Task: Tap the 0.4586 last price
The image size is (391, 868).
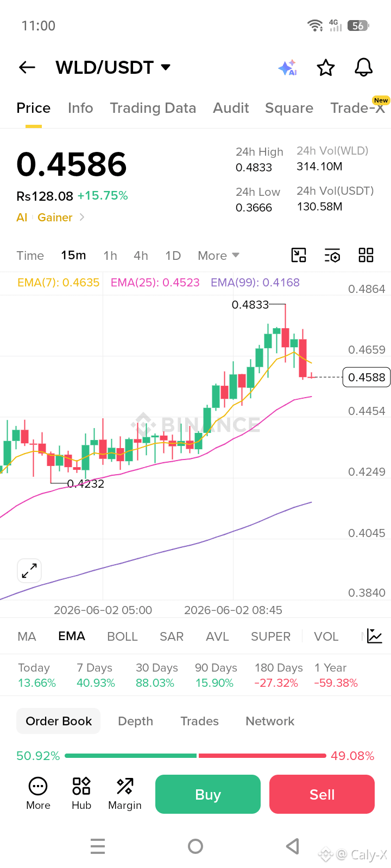Action: tap(72, 164)
